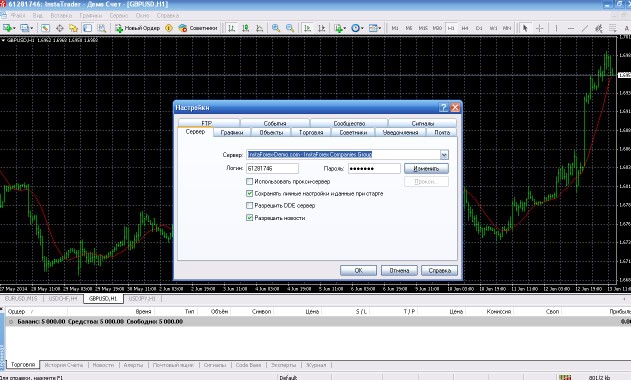Toggle the Terminal panel icon

[x=87, y=28]
